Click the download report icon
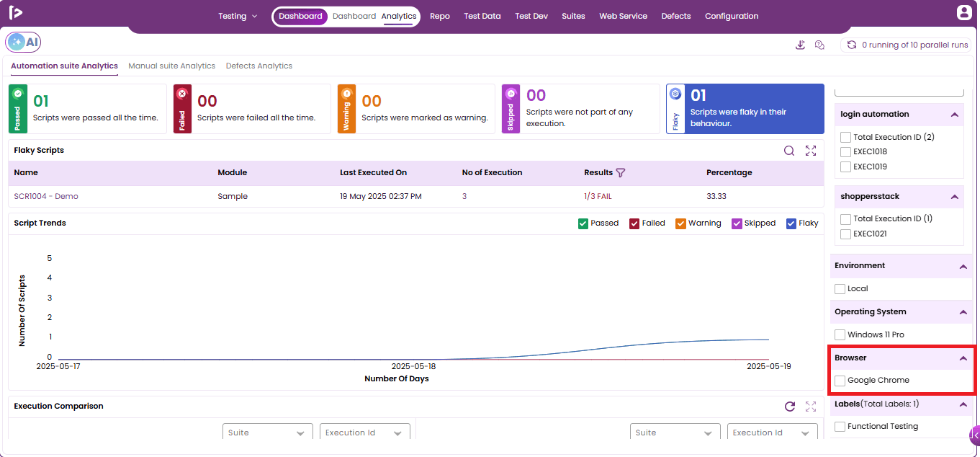Viewport: 980px width, 457px height. pyautogui.click(x=800, y=45)
